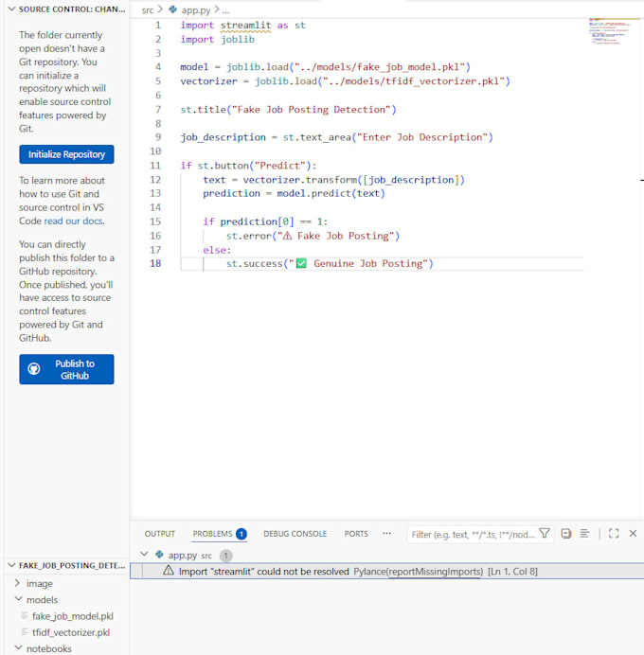The image size is (644, 655).
Task: Click line number 1 in the gutter
Action: [x=158, y=25]
